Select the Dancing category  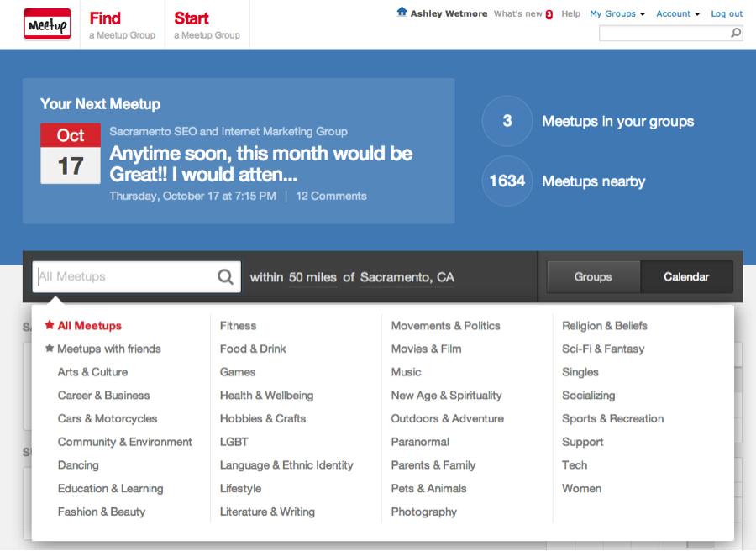(78, 465)
